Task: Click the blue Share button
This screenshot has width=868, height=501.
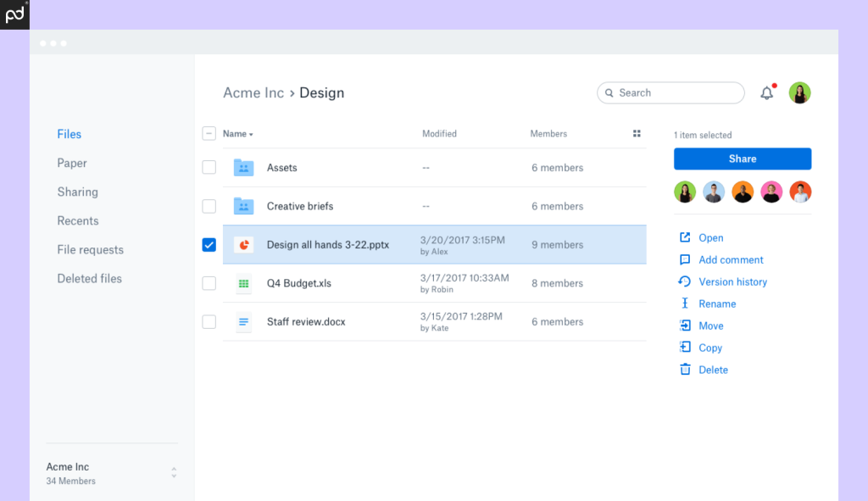Action: tap(743, 159)
